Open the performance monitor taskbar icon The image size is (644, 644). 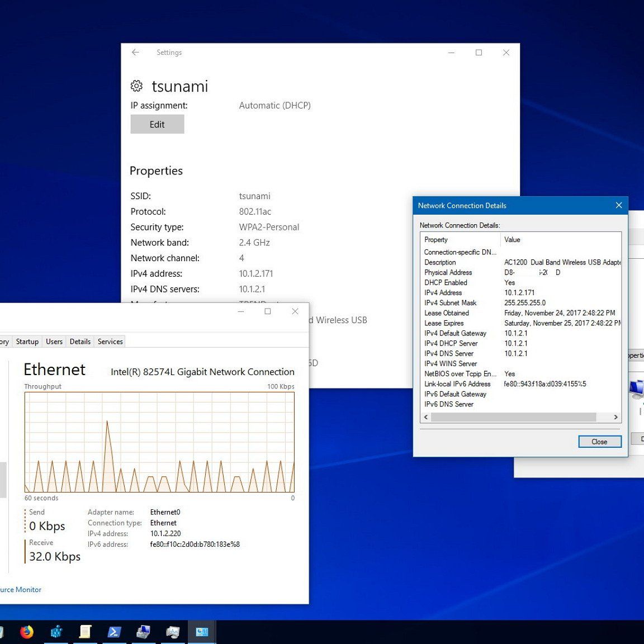(x=173, y=632)
